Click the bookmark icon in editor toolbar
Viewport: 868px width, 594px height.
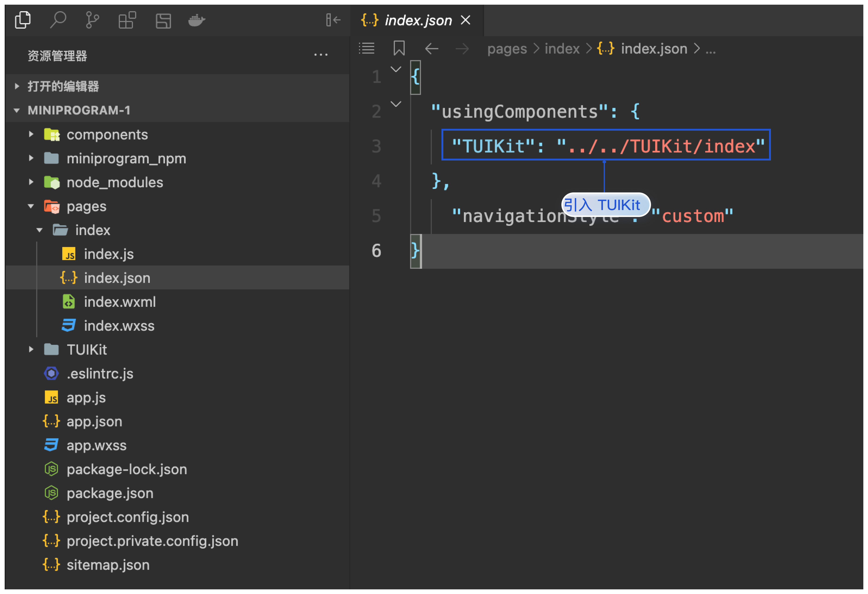click(x=399, y=48)
